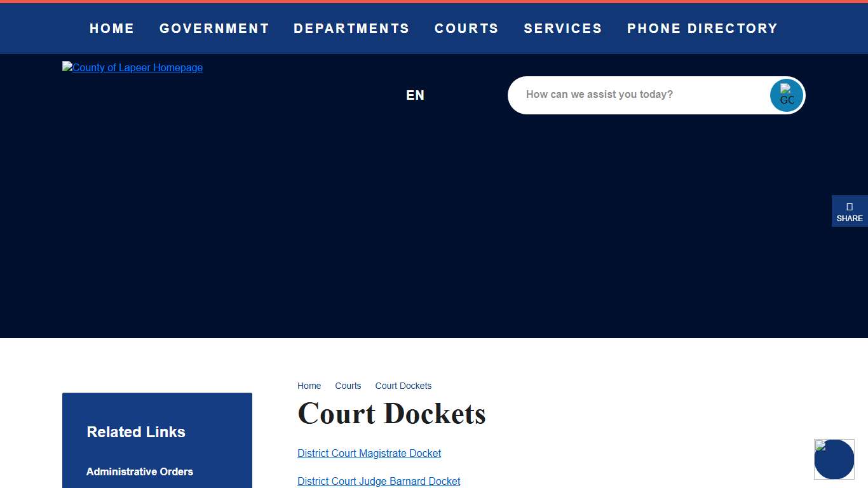
Task: Open the Home navigation menu item
Action: [112, 29]
